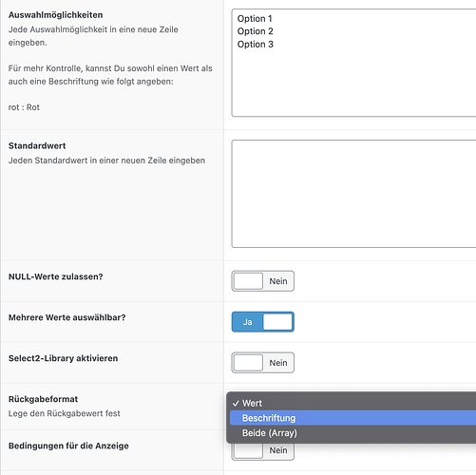476x475 pixels.
Task: Disable the Mehrere Werte auswählbar toggle
Action: click(x=262, y=322)
